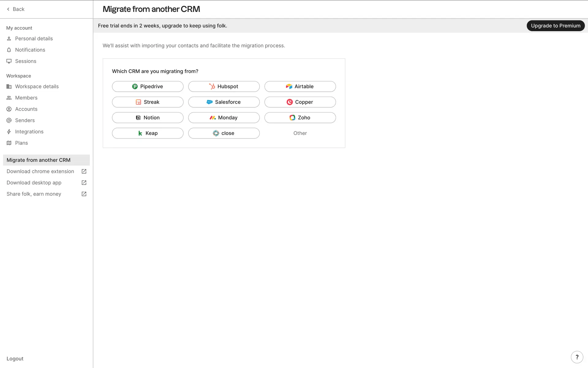The height and width of the screenshot is (368, 588).
Task: Click the Zoho logo icon
Action: pos(292,118)
